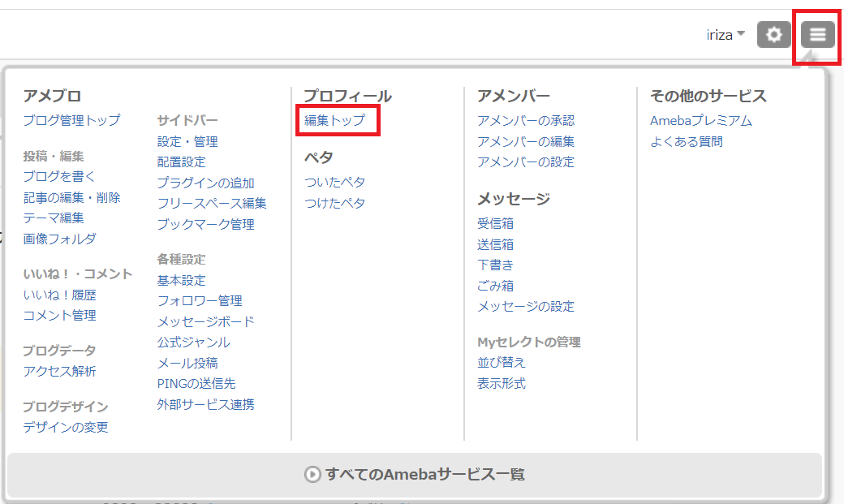This screenshot has width=844, height=504.
Task: Click the play icon beside すべてのAmebaサービス一覧
Action: pyautogui.click(x=312, y=475)
